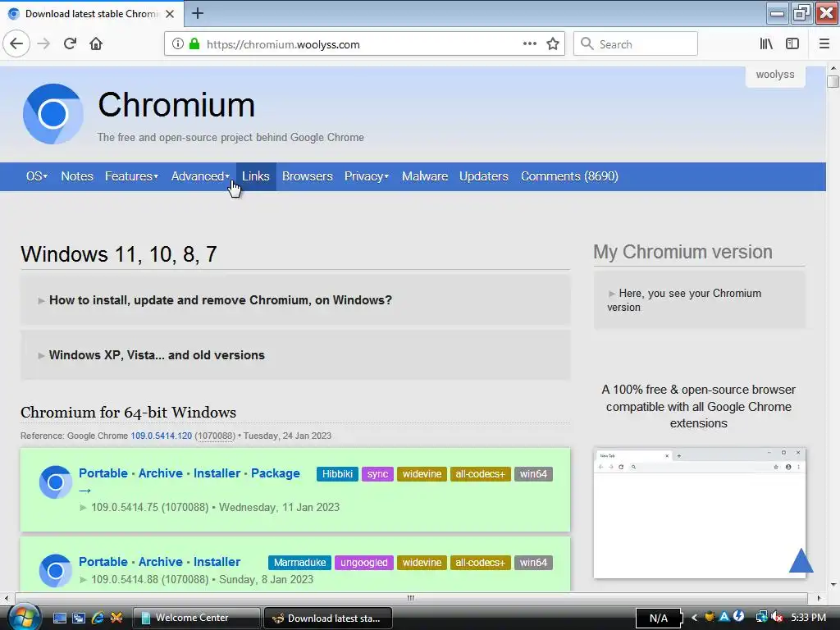Click the browser Search field

636,44
